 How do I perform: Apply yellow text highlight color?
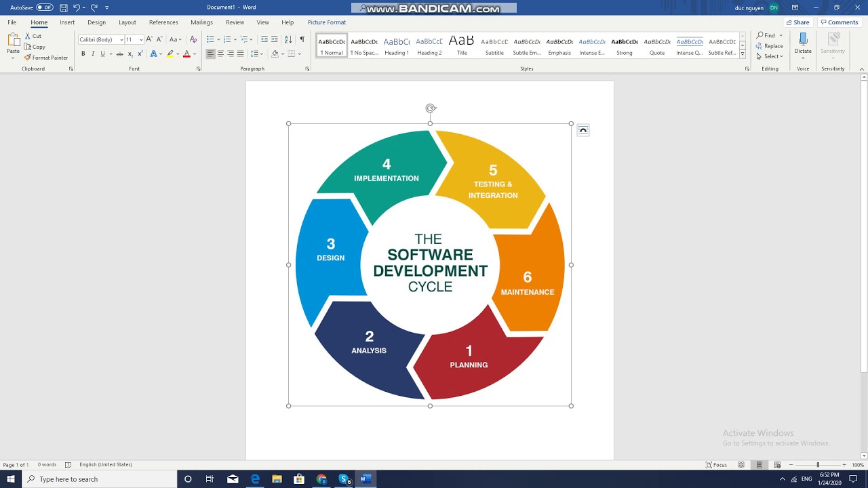tap(170, 54)
